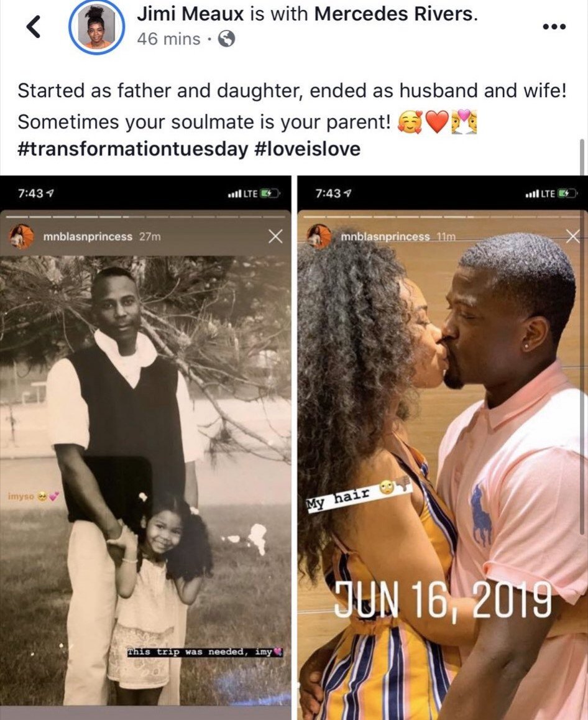Click the public globe privacy icon
Viewport: 588px width, 720px height.
(226, 39)
